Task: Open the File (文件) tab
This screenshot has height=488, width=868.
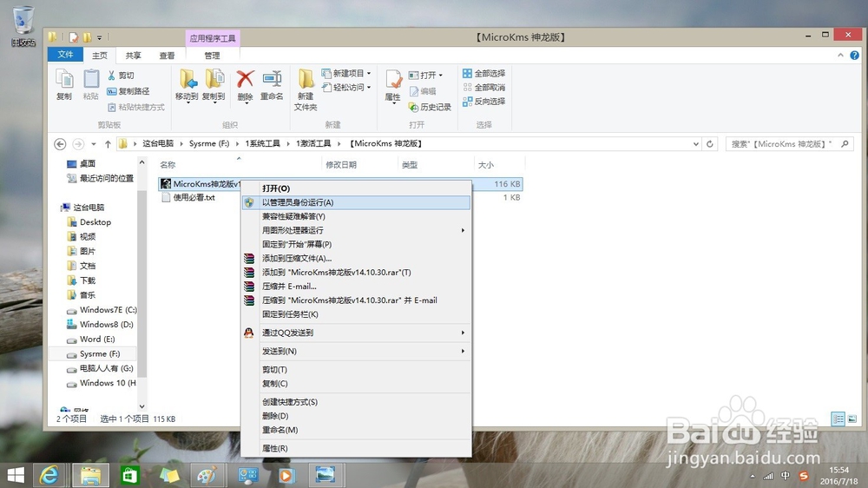Action: tap(65, 55)
